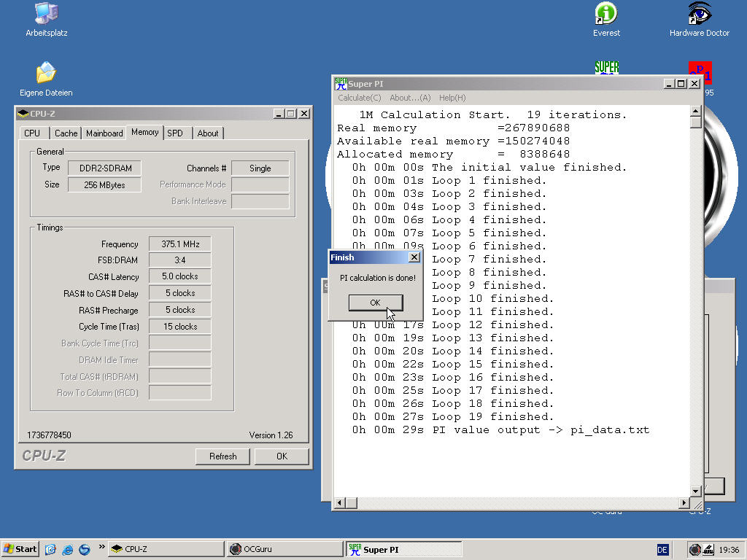This screenshot has height=560, width=747.
Task: Minimize the Super PI window
Action: [x=669, y=84]
